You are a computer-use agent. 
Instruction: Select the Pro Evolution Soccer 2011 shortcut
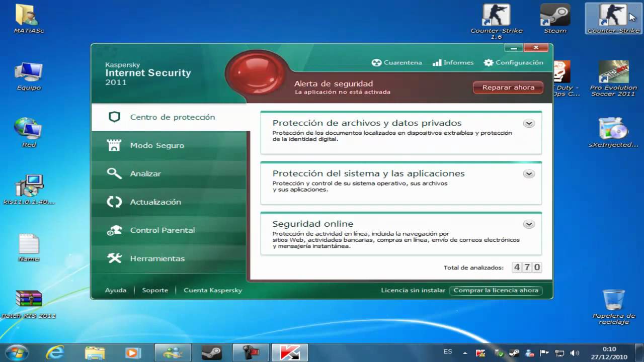[x=613, y=79]
